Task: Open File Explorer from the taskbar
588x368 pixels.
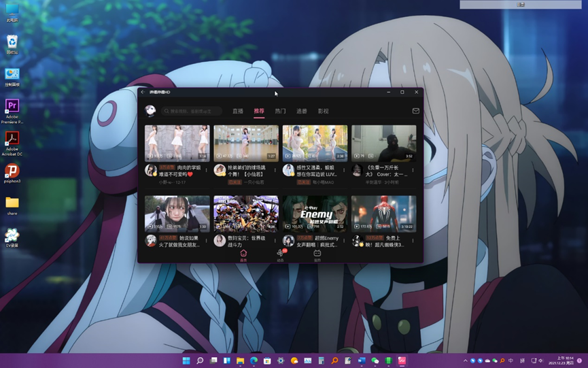Action: tap(241, 361)
